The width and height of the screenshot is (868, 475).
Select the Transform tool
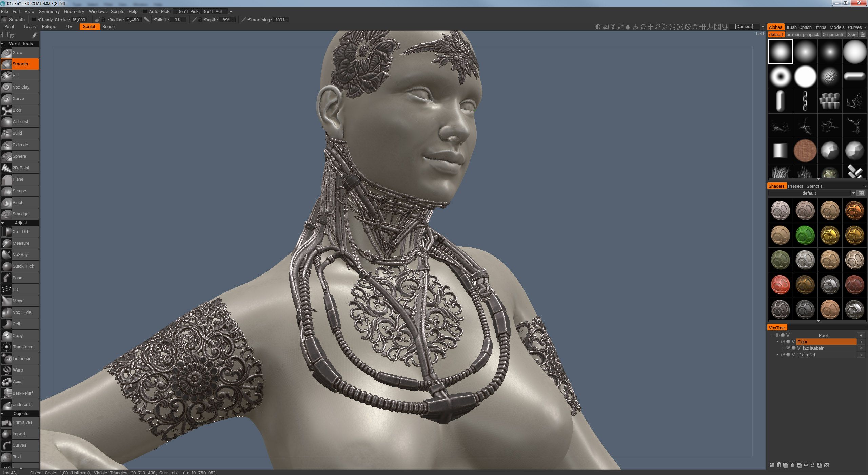pos(20,347)
